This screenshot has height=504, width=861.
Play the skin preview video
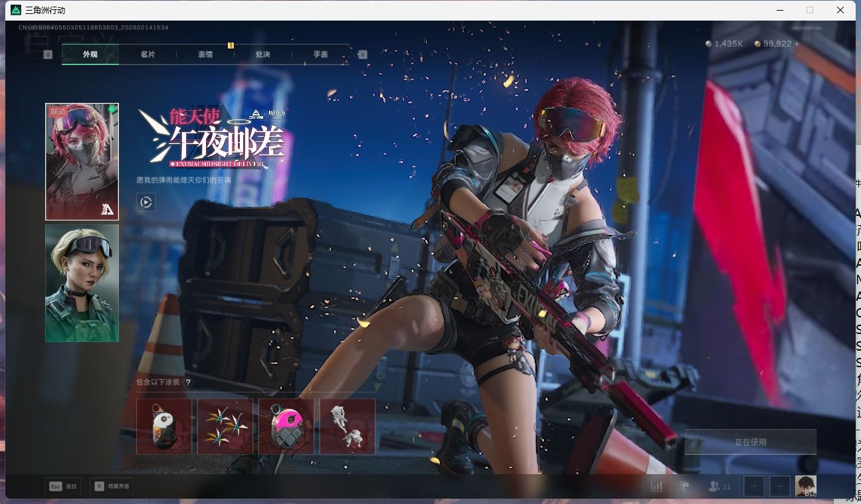(x=146, y=202)
